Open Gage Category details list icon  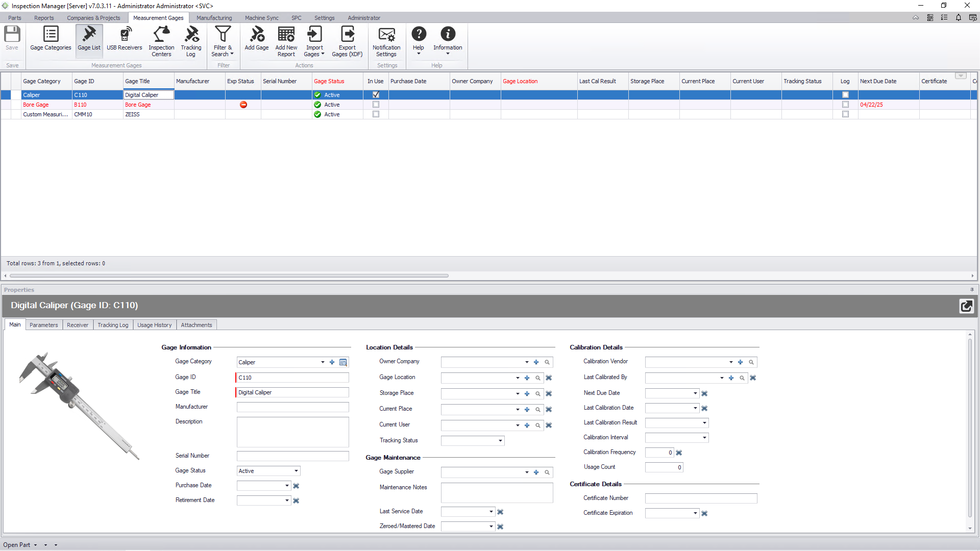click(343, 362)
